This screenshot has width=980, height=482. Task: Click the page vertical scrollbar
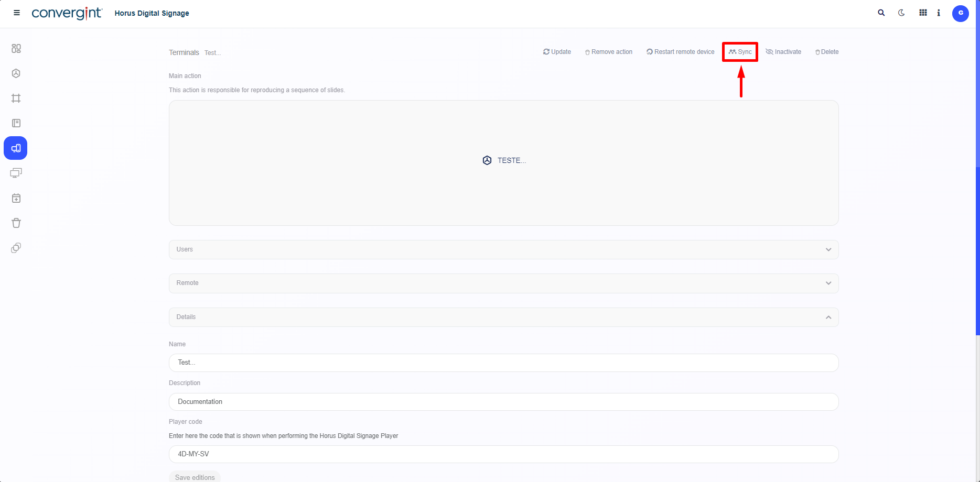(x=977, y=251)
